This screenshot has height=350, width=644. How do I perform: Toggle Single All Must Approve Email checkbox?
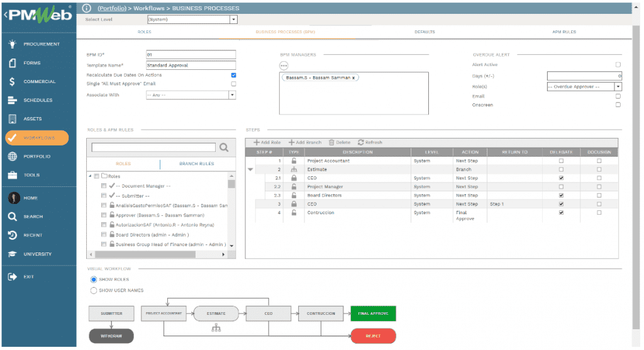pos(233,84)
